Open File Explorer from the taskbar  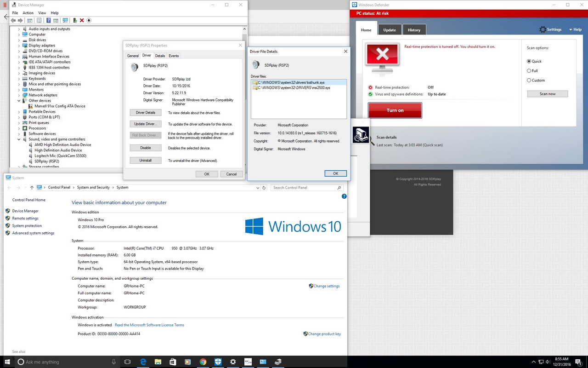pos(158,362)
